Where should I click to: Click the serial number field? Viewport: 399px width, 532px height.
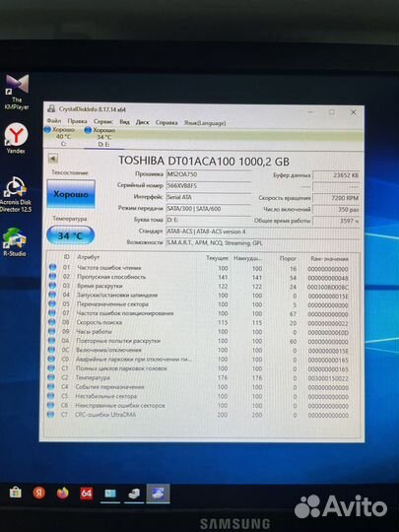coord(209,185)
